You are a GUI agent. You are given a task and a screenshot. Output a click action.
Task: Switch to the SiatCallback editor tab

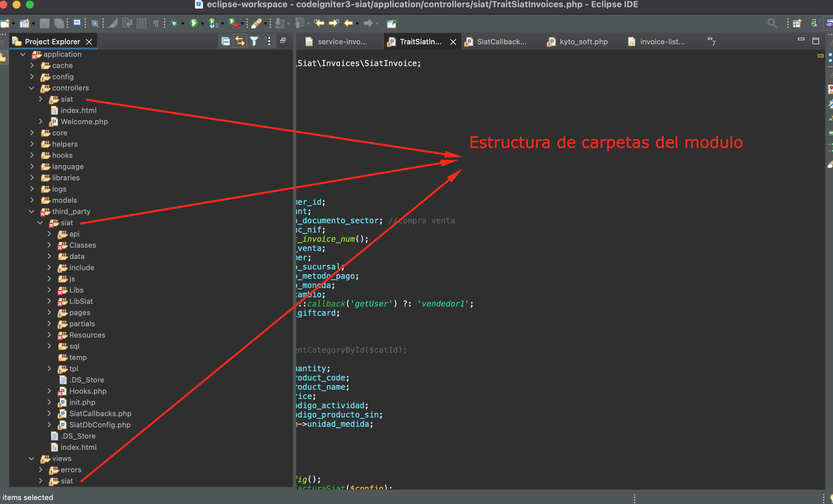501,42
